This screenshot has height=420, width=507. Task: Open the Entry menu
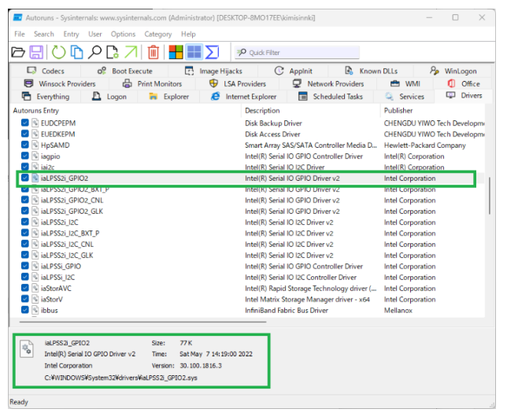click(x=71, y=34)
